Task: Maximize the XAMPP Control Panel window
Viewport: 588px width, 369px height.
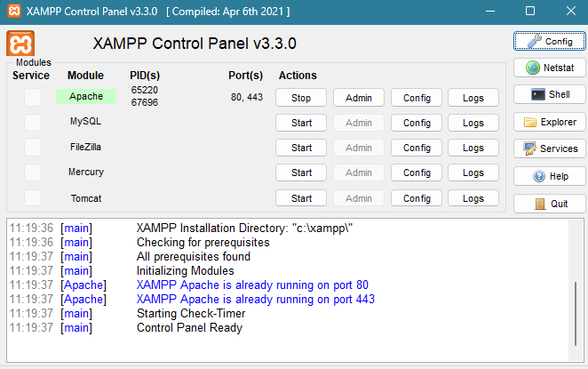Action: [530, 11]
